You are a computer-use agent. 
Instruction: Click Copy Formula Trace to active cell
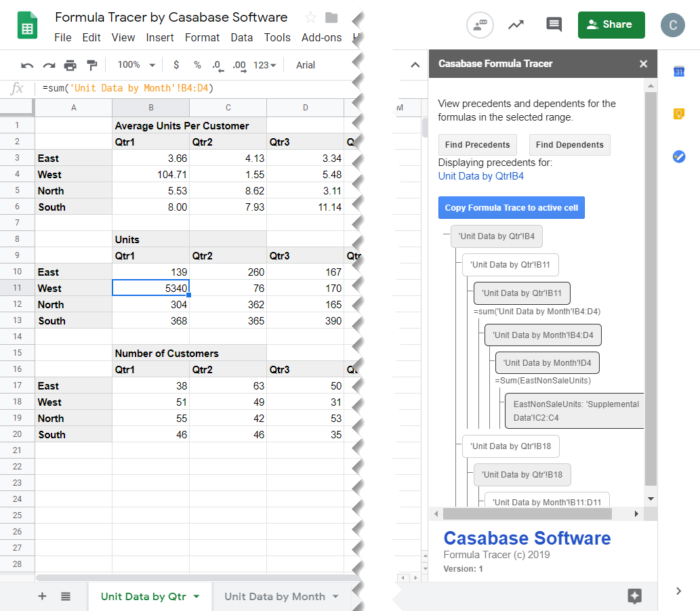[x=511, y=208]
